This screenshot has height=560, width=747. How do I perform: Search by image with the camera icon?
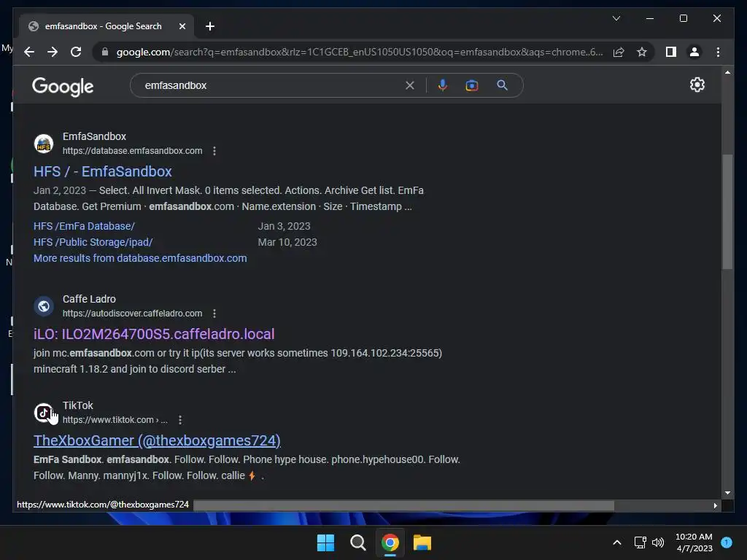pyautogui.click(x=472, y=85)
